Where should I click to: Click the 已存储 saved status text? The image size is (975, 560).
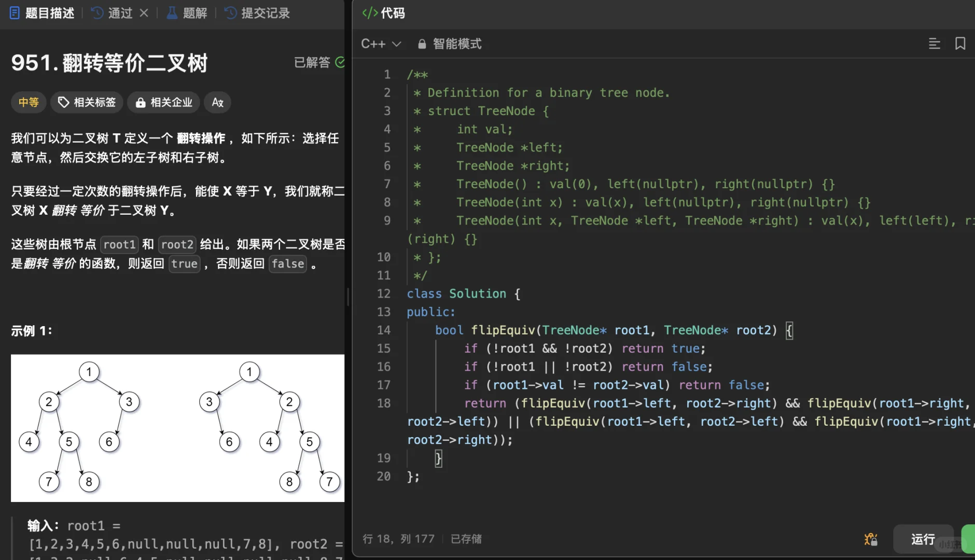click(x=466, y=539)
